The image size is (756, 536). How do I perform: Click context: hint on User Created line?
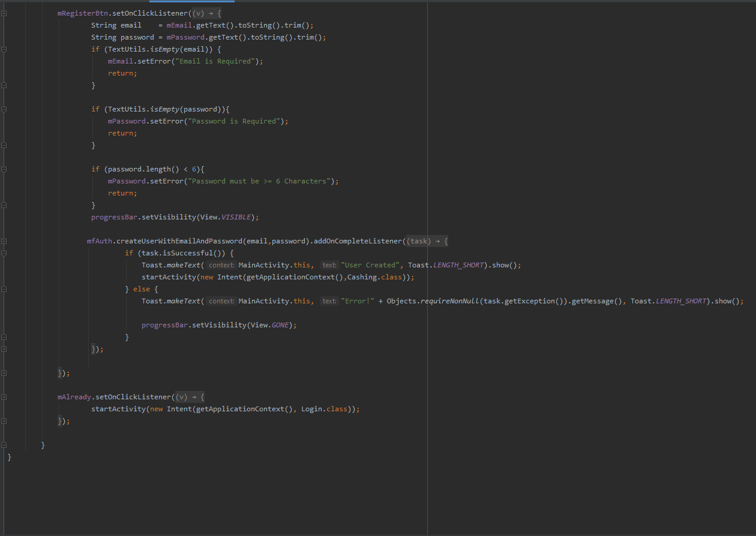pyautogui.click(x=221, y=265)
